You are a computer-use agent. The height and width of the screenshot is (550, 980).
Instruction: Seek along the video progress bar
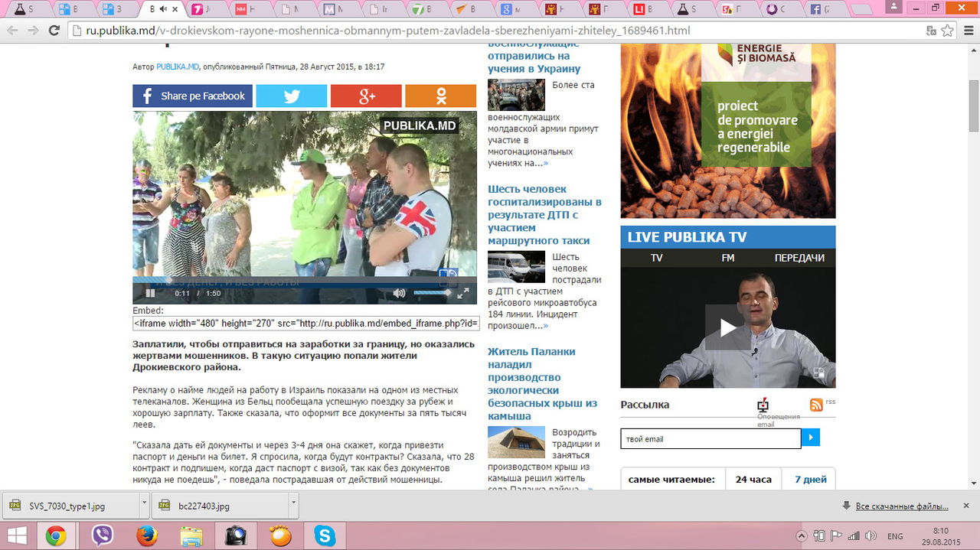305,279
